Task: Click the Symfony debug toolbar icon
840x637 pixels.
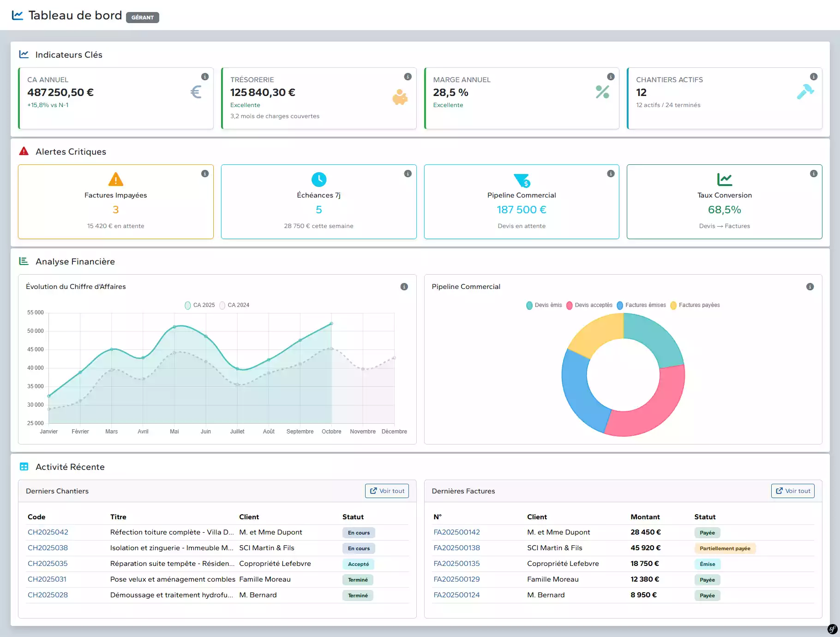Action: pos(832,629)
